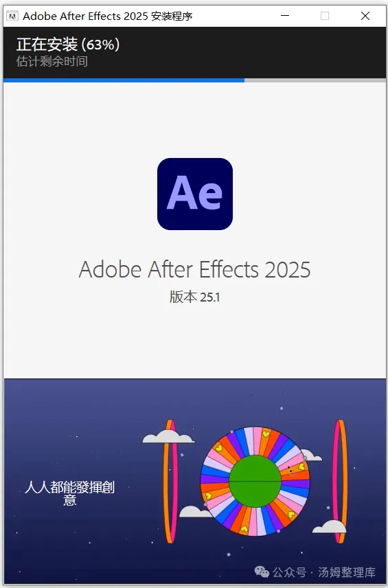The image size is (388, 588).
Task: Click the 人人都能發揮創意 slogan text
Action: tap(70, 493)
